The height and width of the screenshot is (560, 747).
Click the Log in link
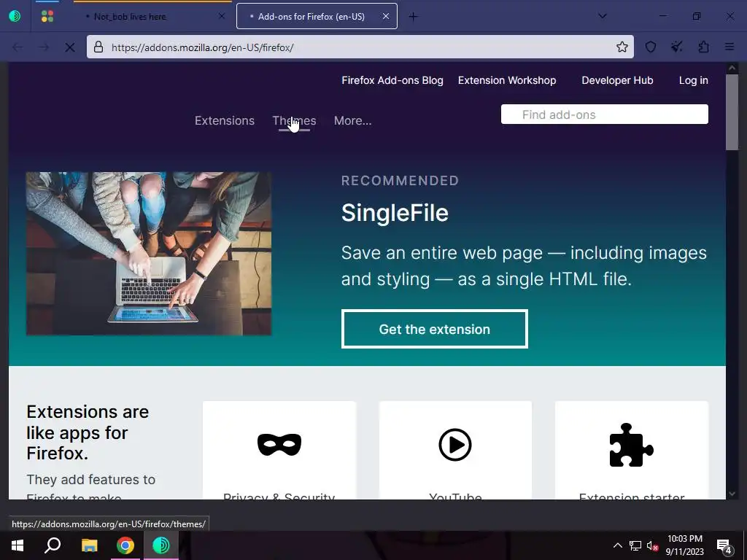click(x=693, y=80)
